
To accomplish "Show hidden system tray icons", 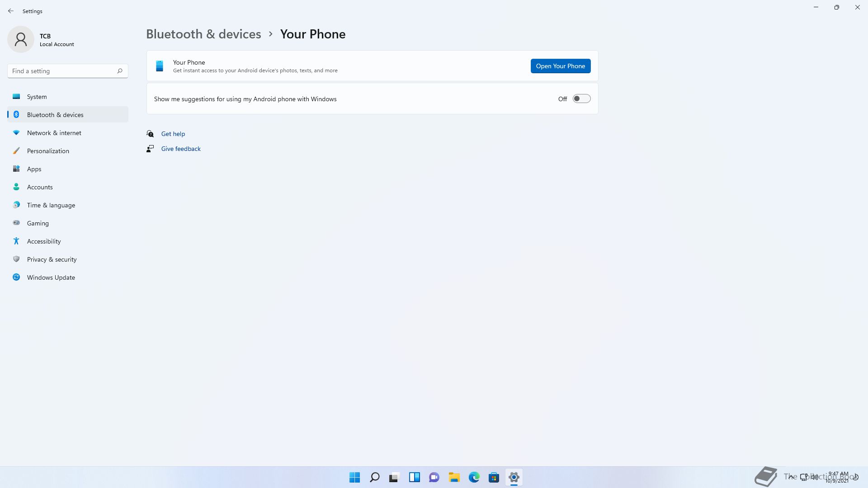I will tap(791, 477).
